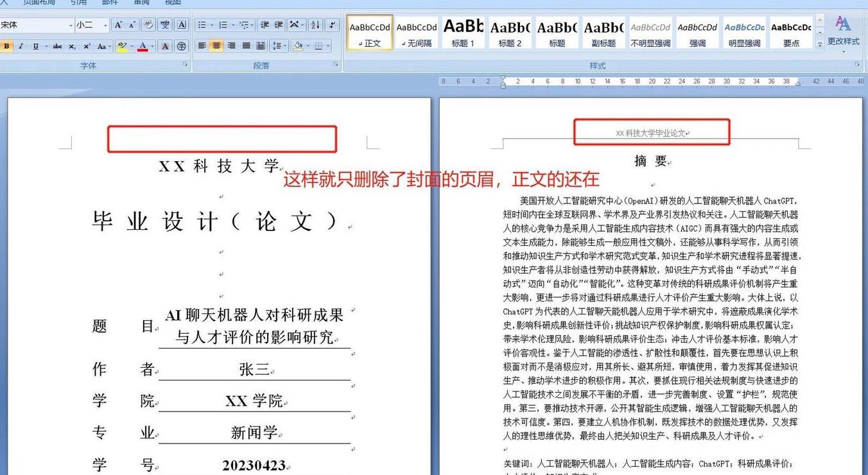Click the Change Case Aa icon
The height and width of the screenshot is (475, 868).
coord(103,46)
